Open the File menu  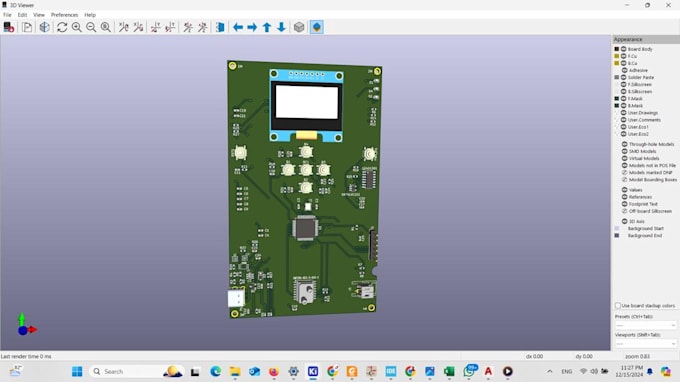7,15
